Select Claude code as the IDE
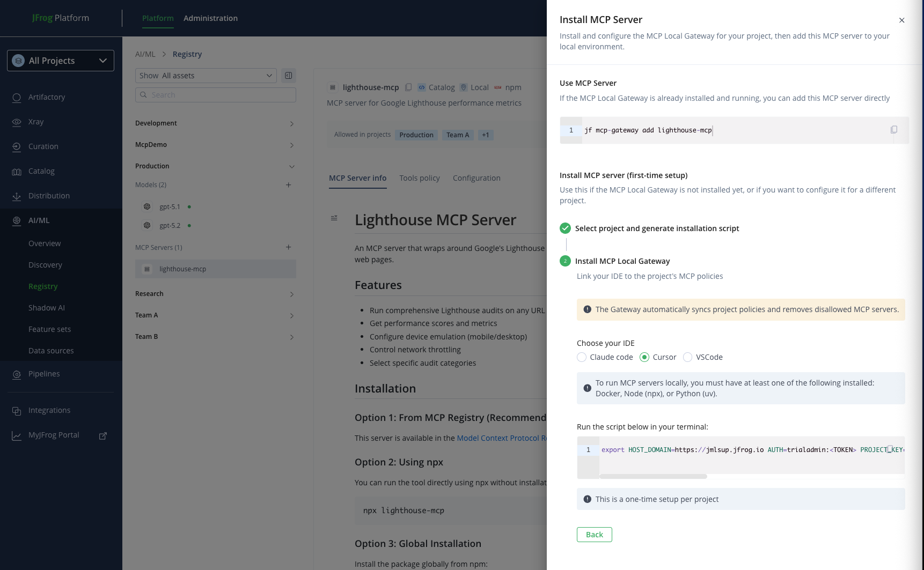 [x=582, y=357]
